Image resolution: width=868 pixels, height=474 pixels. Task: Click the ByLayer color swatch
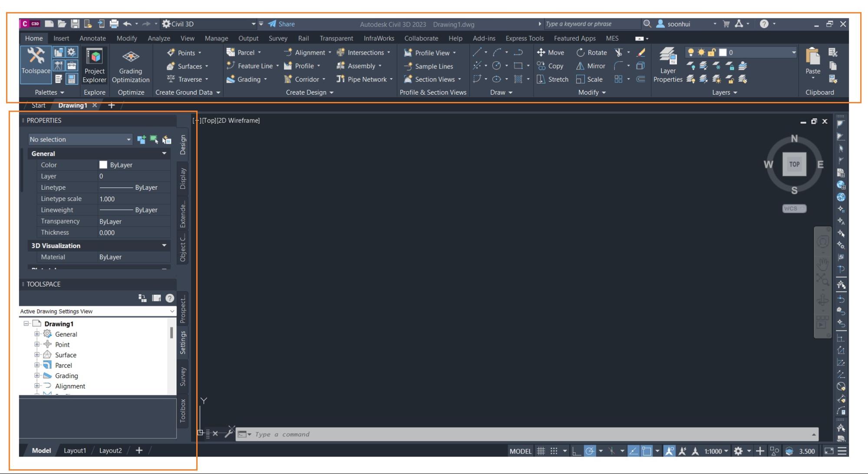pyautogui.click(x=103, y=165)
